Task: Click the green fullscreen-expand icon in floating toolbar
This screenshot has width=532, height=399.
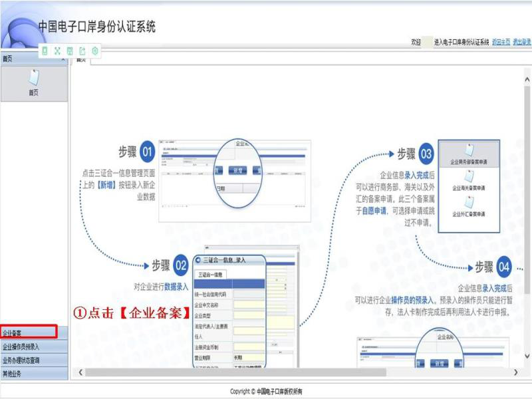Action: click(57, 51)
